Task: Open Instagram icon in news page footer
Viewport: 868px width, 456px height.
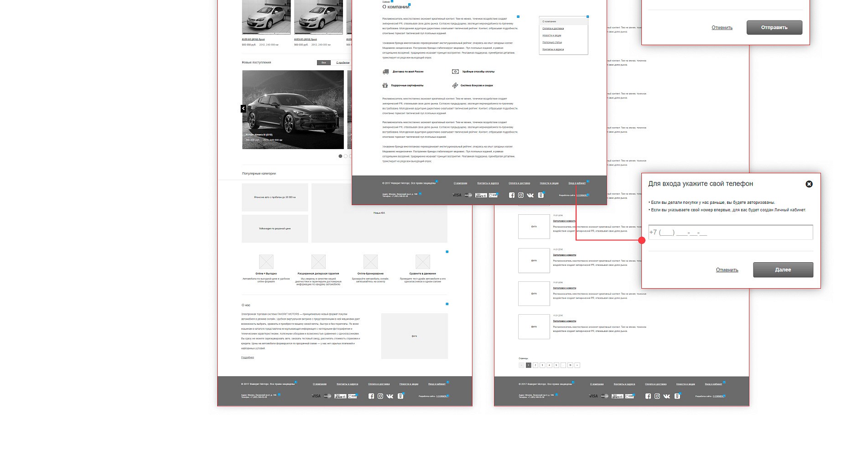Action: (657, 396)
